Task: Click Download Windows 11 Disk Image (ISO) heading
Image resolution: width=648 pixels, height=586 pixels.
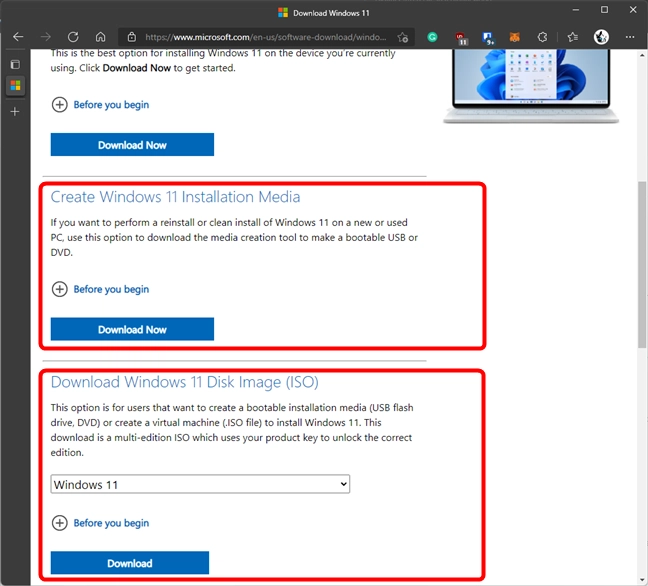Action: pyautogui.click(x=184, y=382)
